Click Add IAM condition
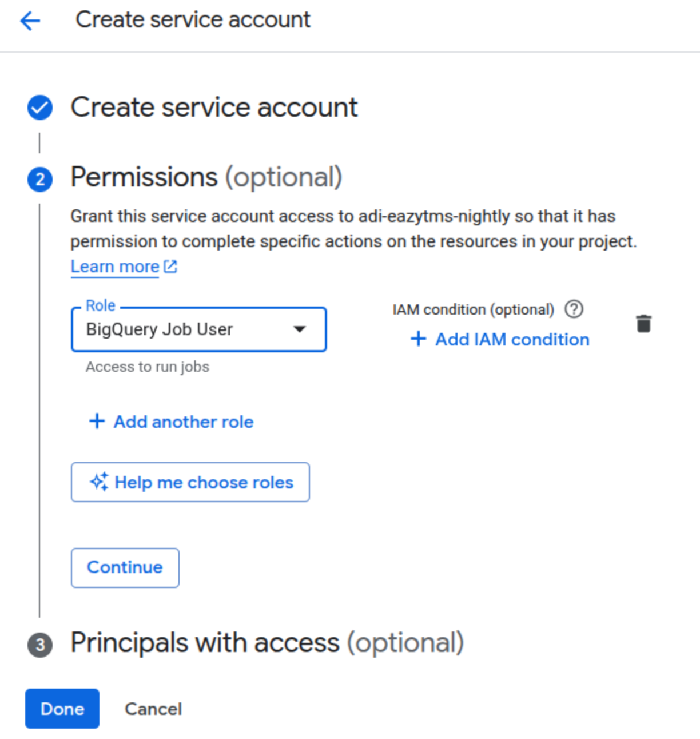Image resolution: width=700 pixels, height=739 pixels. 512,339
